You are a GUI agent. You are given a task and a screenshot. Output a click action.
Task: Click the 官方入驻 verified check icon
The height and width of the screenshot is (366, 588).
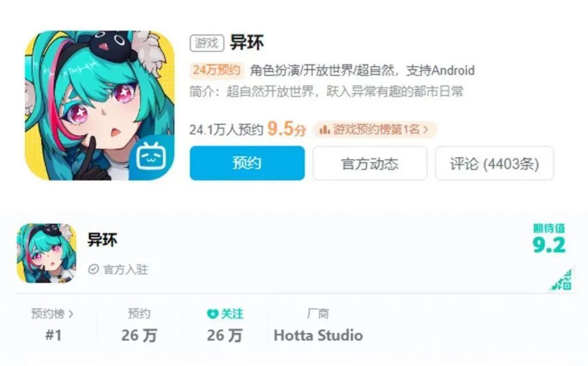pos(94,269)
